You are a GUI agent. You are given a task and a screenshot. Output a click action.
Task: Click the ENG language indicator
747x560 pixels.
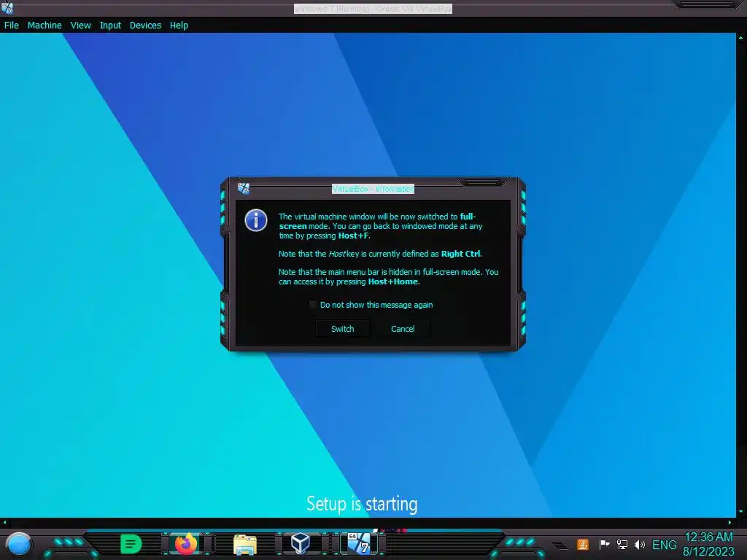point(664,545)
